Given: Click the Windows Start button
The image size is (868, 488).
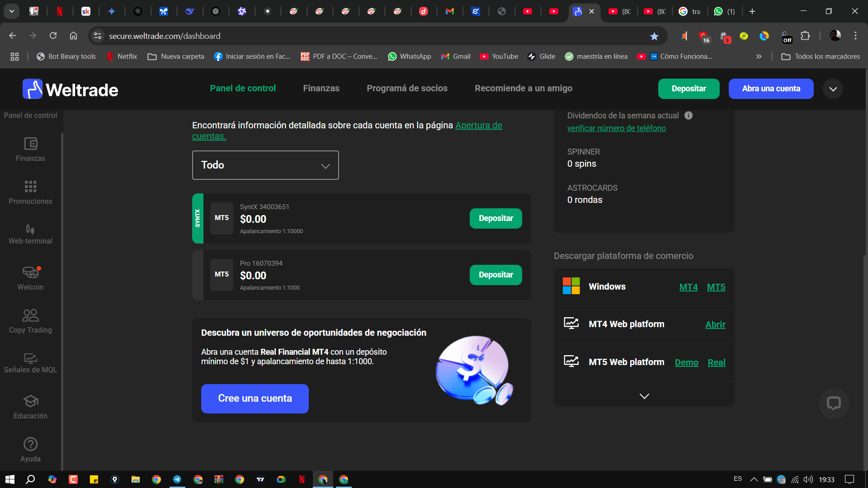Looking at the screenshot, I should coord(10,479).
